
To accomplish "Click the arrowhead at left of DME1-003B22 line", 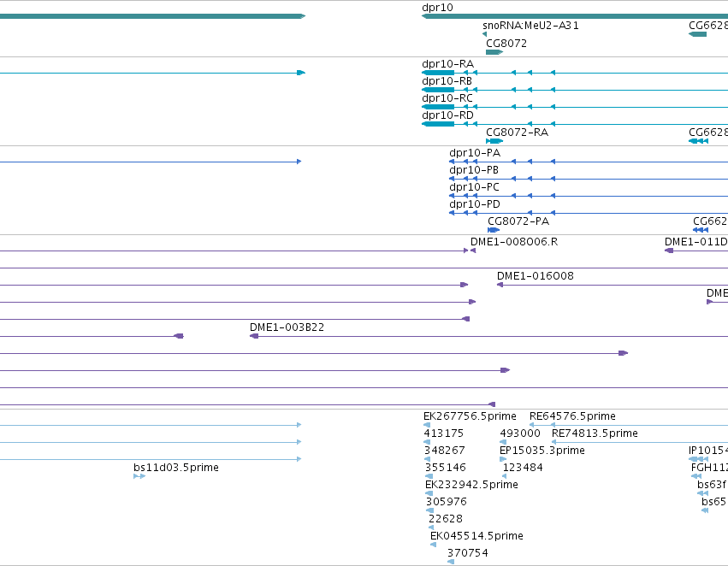I will (x=254, y=336).
